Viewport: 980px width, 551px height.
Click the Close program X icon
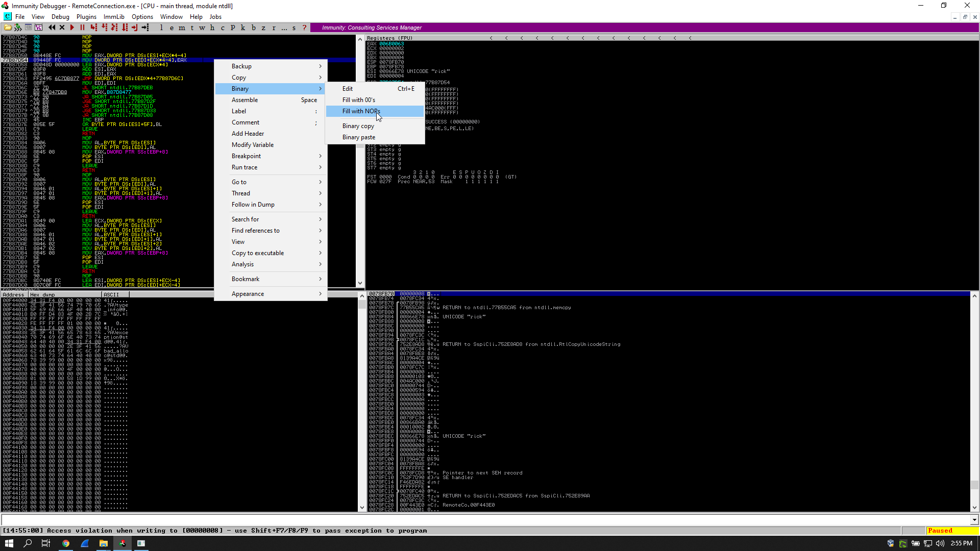click(x=62, y=28)
